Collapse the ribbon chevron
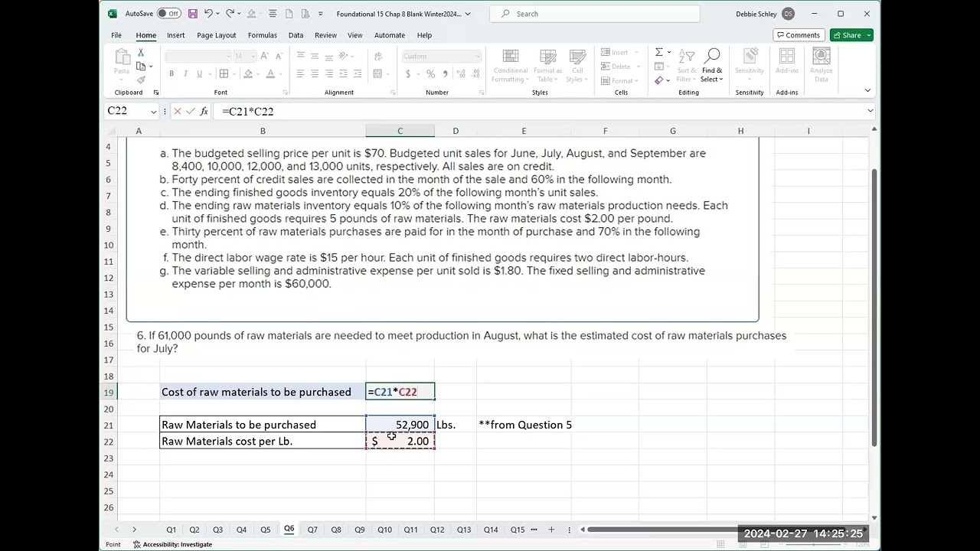The height and width of the screenshot is (551, 980). pos(867,91)
